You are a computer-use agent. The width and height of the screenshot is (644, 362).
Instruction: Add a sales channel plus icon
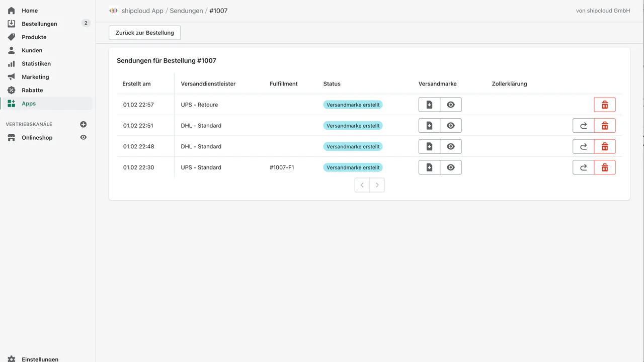click(x=84, y=124)
